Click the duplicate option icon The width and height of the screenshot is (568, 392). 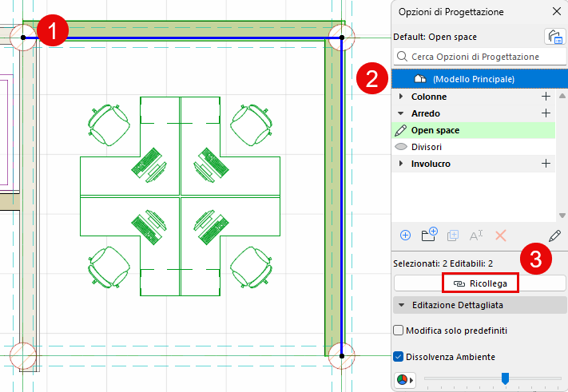point(453,236)
